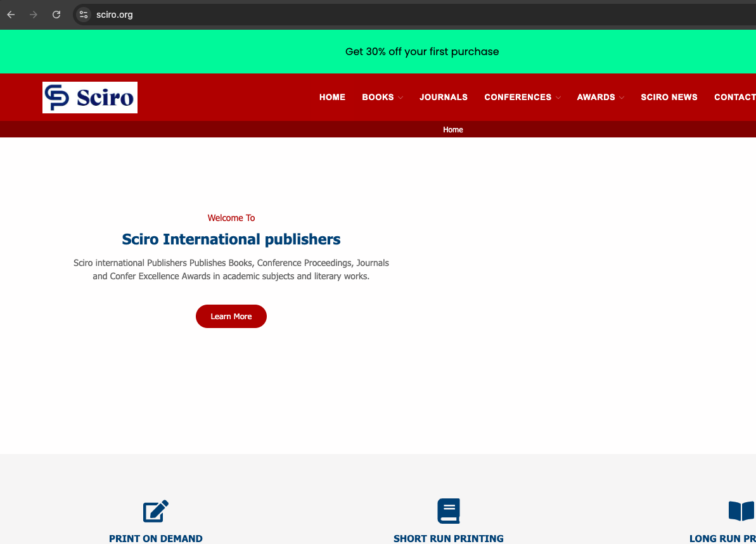Expand the Awards dropdown chevron

tap(622, 98)
